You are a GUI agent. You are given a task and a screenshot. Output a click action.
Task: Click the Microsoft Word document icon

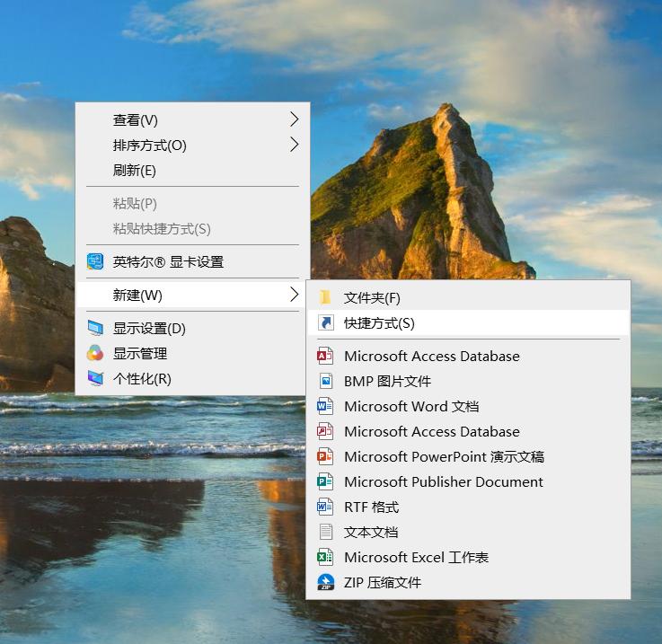coord(325,406)
